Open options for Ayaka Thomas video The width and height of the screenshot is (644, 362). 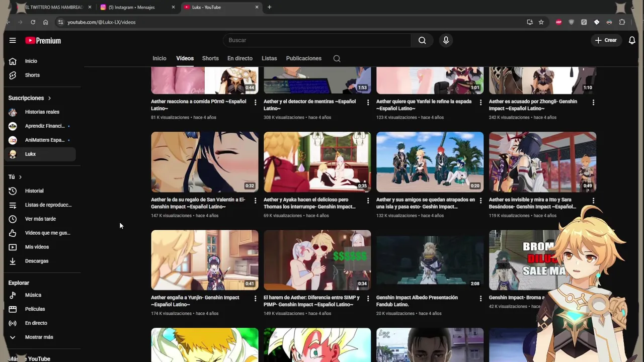(368, 201)
